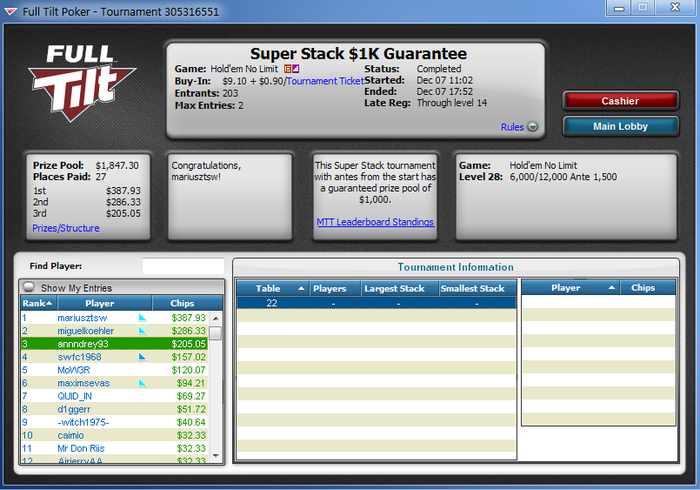
Task: Sort tables by Smallest Stack column
Action: (477, 289)
